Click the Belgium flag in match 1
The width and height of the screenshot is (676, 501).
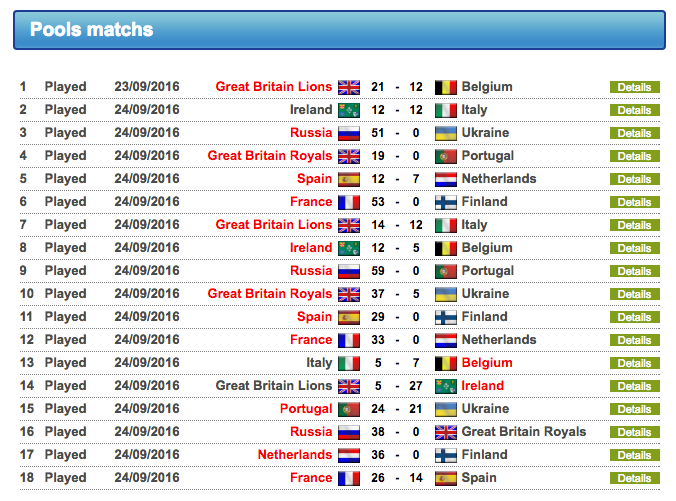tap(446, 87)
